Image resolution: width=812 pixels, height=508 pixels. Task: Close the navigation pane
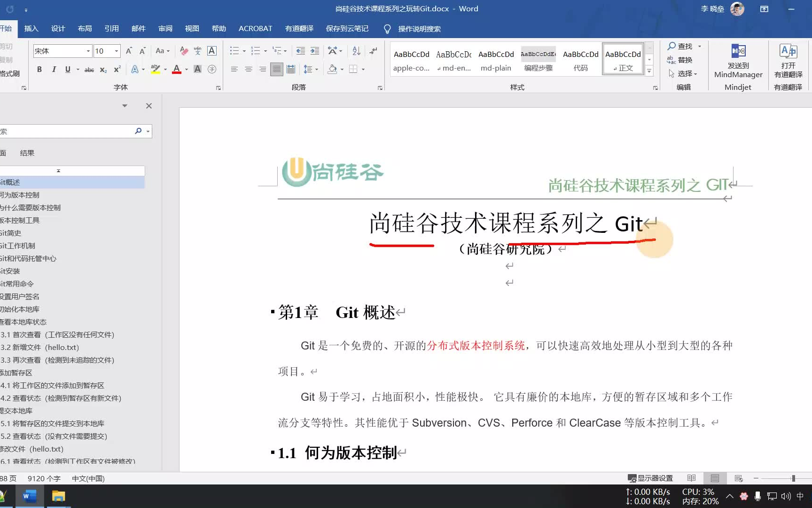point(148,106)
